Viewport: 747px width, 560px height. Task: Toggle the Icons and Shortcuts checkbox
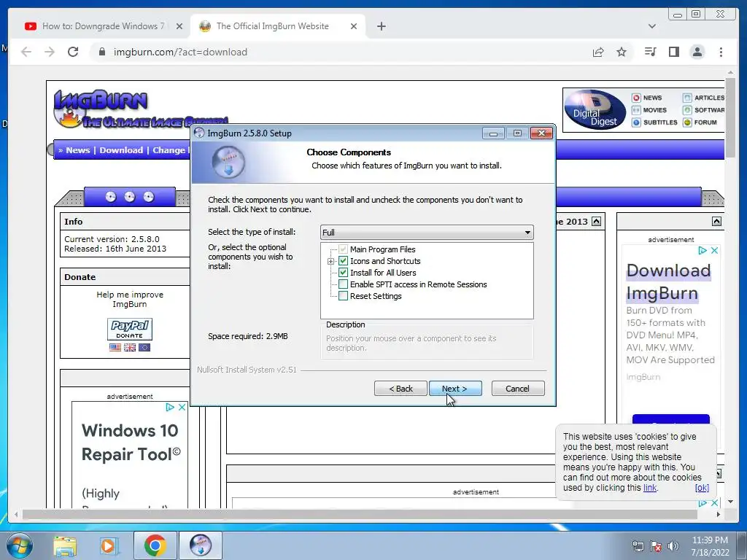point(343,261)
